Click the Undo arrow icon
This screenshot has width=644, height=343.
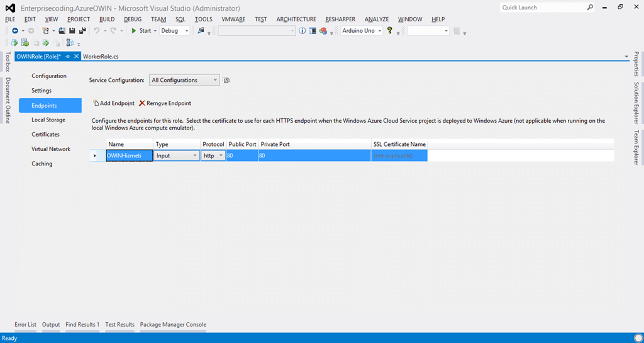96,31
